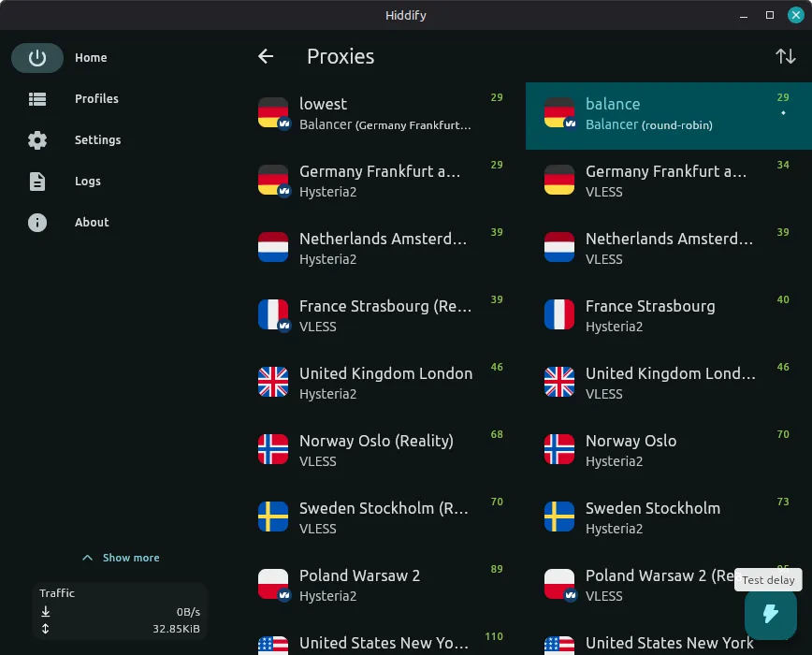
Task: Choose Netherlands Amsterdam Hysteria2 proxy
Action: coord(383,249)
